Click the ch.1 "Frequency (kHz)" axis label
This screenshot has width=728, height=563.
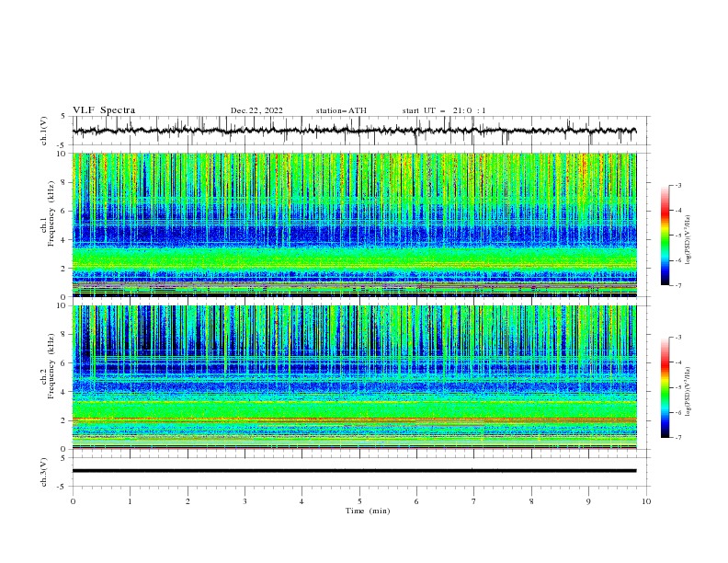coord(51,213)
